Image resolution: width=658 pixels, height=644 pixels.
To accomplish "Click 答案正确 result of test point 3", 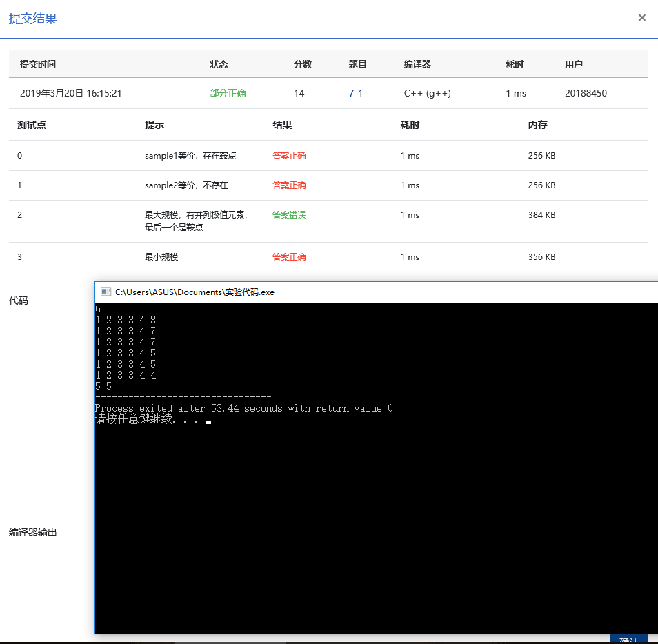I will [x=289, y=256].
